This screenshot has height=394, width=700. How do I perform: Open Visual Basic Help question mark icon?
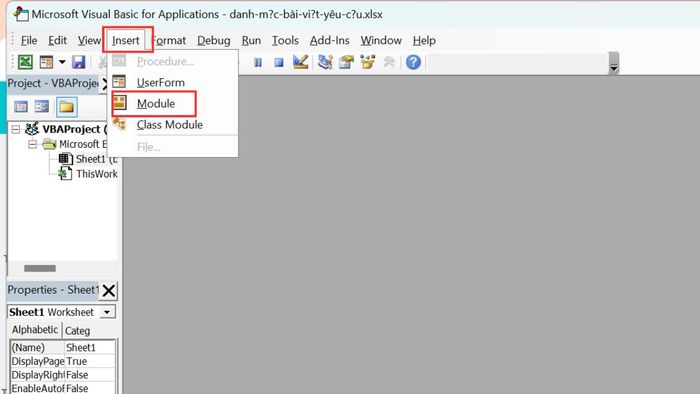pyautogui.click(x=413, y=62)
